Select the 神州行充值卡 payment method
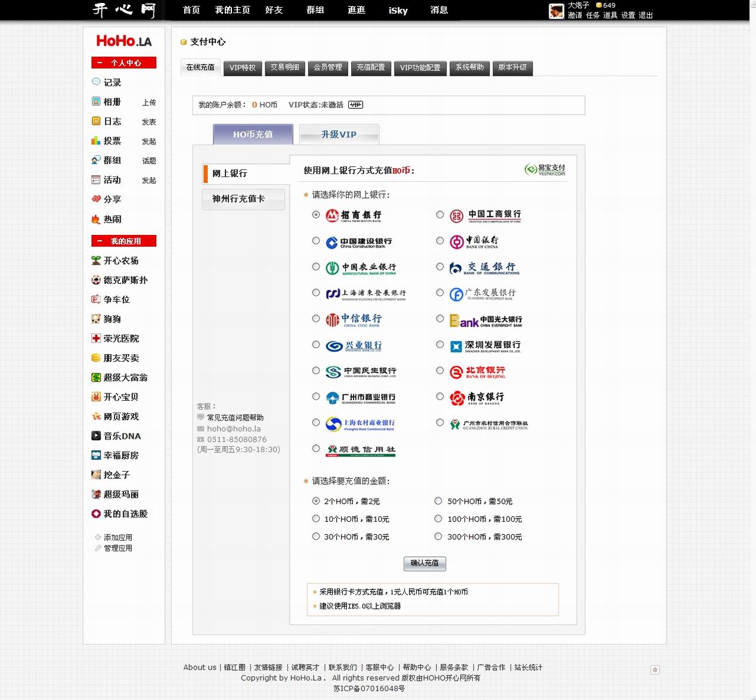Viewport: 756px width, 700px height. tap(243, 199)
